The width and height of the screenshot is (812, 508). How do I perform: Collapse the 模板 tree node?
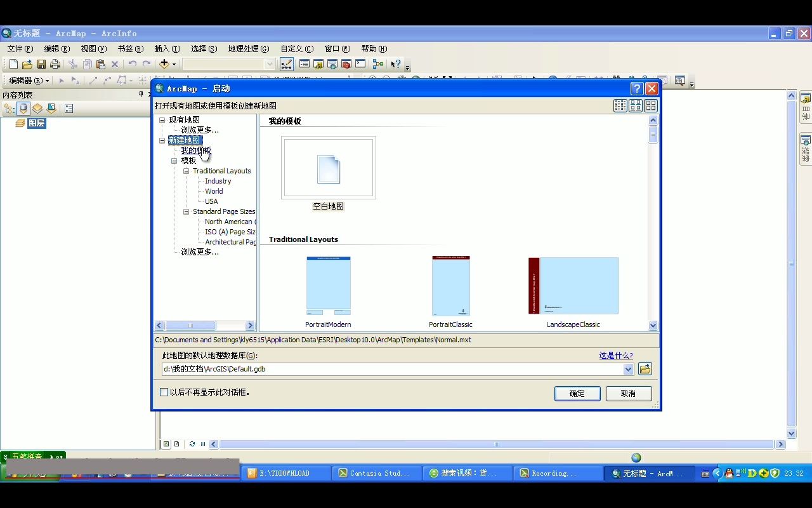pos(174,161)
